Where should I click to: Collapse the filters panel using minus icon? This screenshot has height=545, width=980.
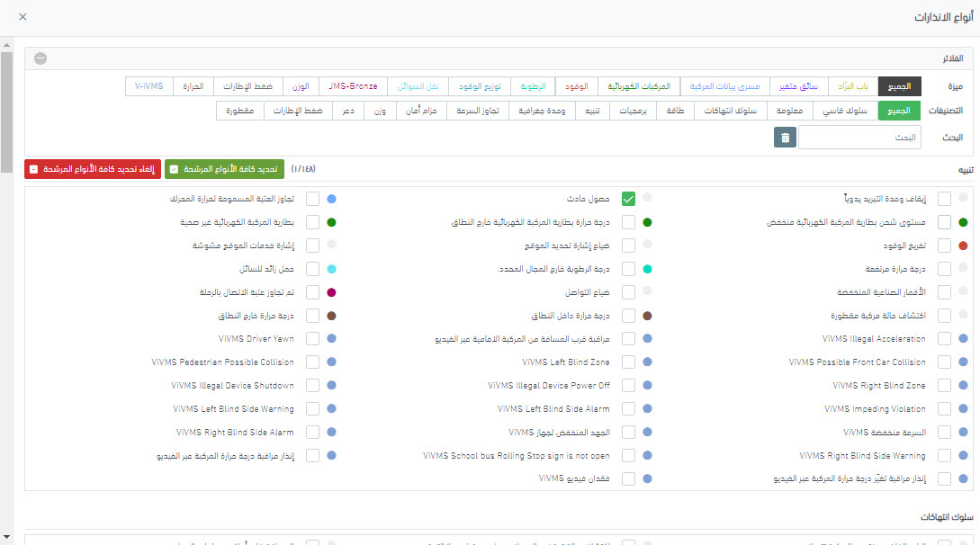(x=40, y=58)
